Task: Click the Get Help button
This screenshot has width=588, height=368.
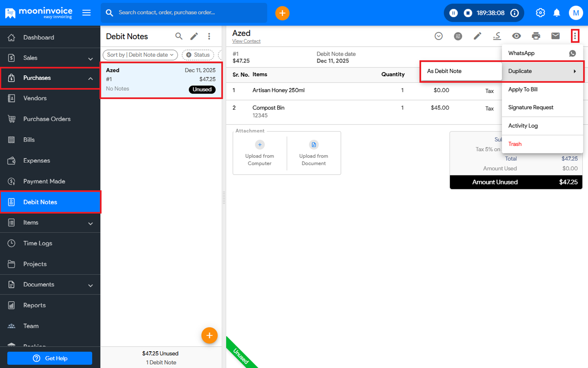Action: pyautogui.click(x=50, y=358)
